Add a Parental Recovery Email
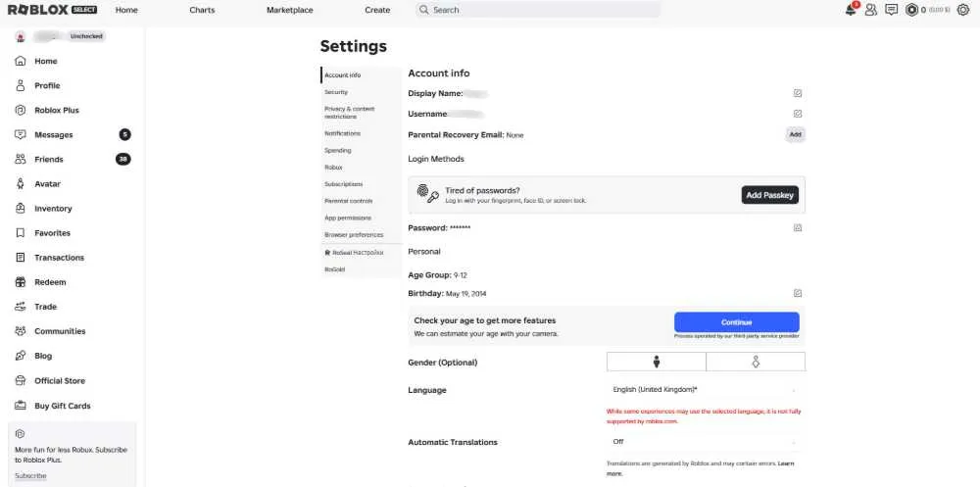 tap(795, 134)
